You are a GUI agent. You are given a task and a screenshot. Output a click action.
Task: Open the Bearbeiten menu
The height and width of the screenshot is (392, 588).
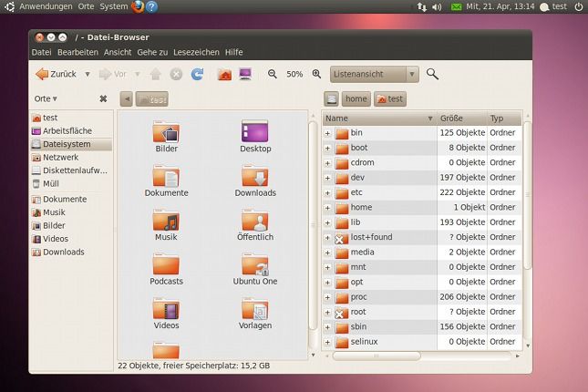pos(77,52)
